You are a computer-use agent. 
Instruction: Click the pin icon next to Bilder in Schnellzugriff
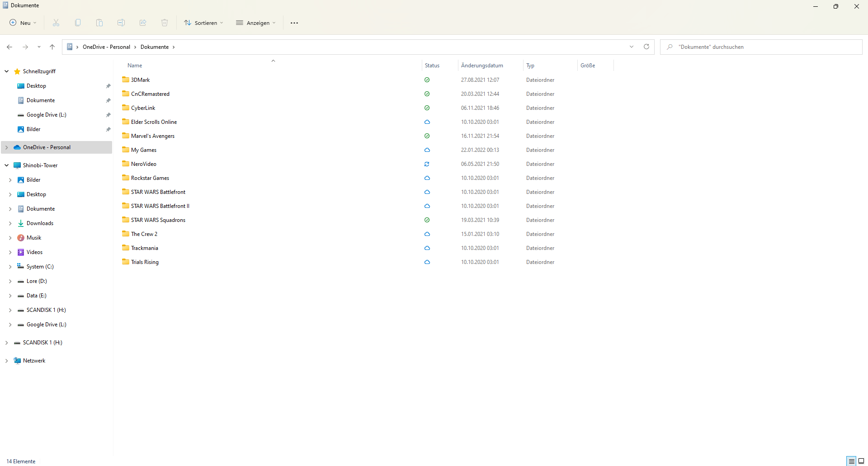pos(108,129)
